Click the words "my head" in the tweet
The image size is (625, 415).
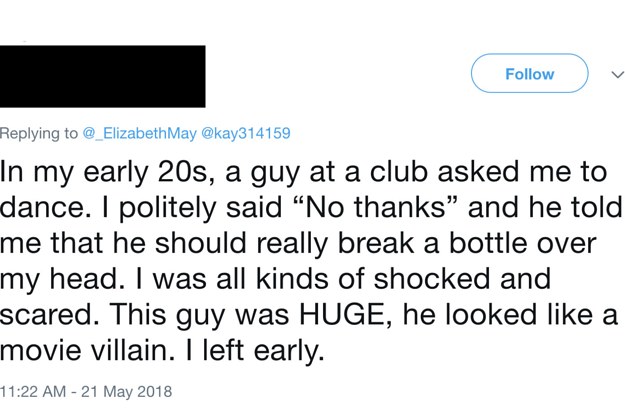click(59, 279)
